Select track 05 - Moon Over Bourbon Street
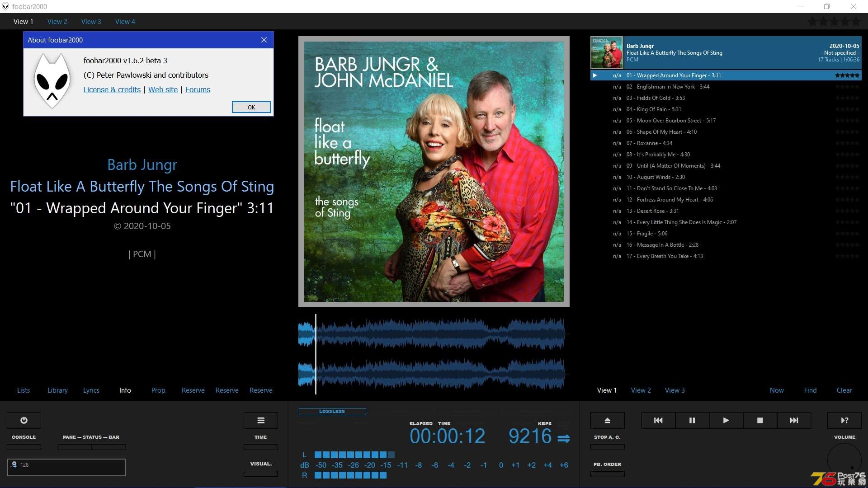The height and width of the screenshot is (488, 868). coord(726,121)
